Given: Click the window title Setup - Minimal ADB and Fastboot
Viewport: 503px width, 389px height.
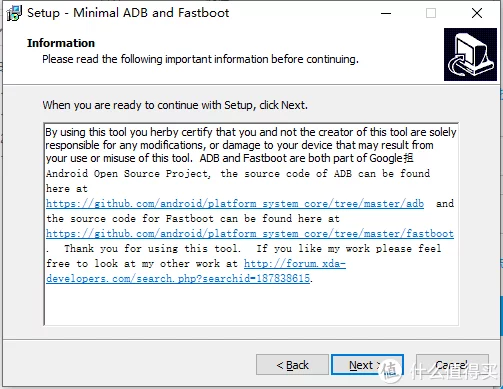Looking at the screenshot, I should click(x=128, y=13).
